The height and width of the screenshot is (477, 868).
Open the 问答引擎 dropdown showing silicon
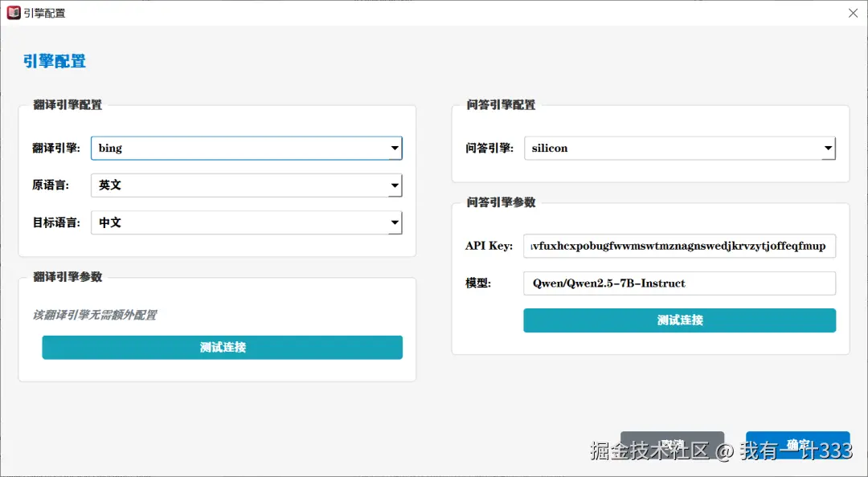click(680, 149)
